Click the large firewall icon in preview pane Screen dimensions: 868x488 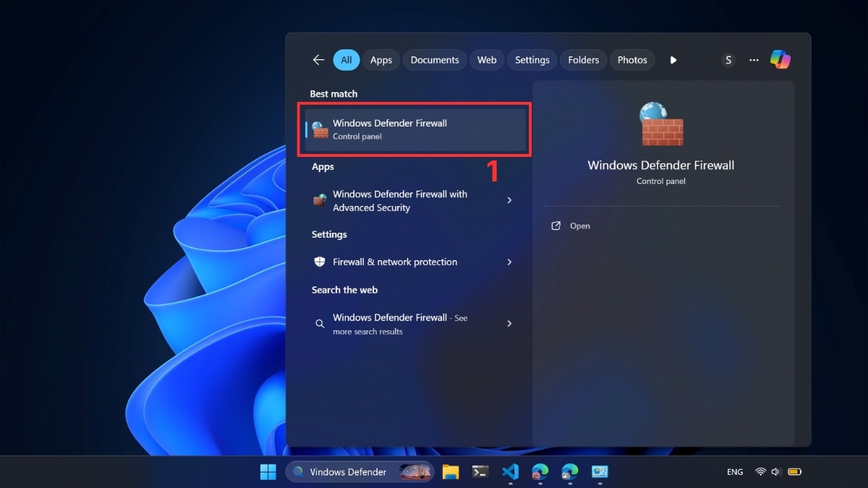[x=661, y=124]
